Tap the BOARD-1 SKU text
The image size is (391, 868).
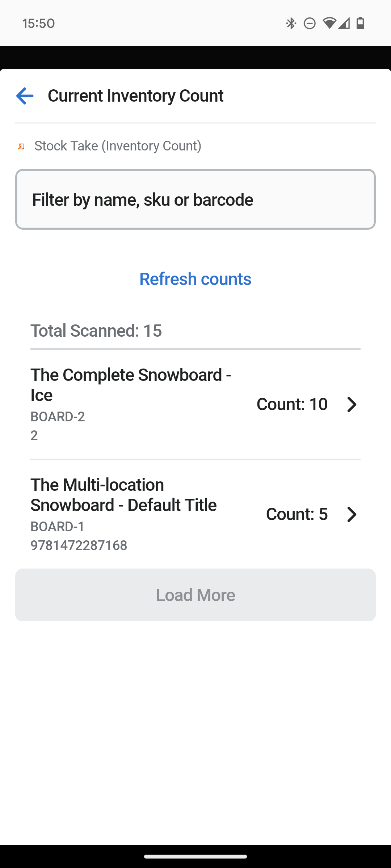[58, 527]
